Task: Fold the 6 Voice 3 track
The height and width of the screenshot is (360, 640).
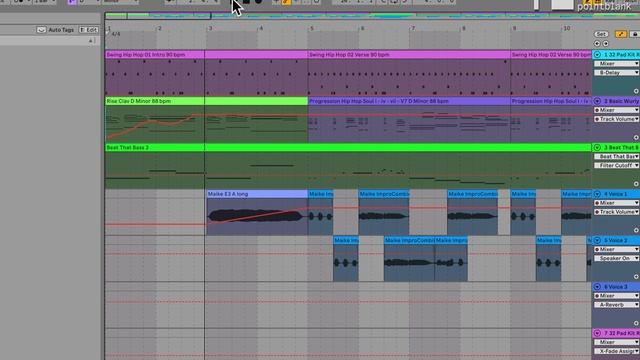Action: point(597,287)
